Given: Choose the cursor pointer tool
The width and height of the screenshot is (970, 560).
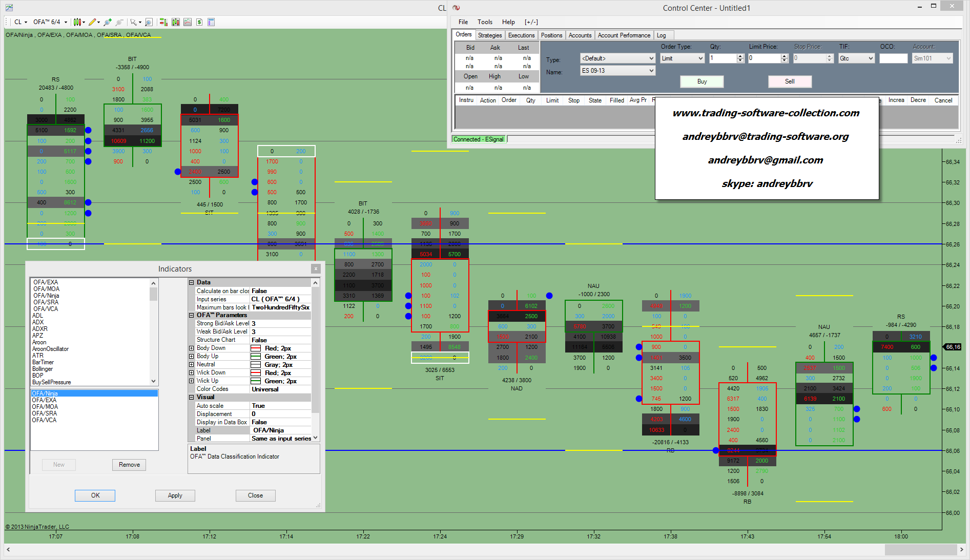Looking at the screenshot, I should coord(134,22).
